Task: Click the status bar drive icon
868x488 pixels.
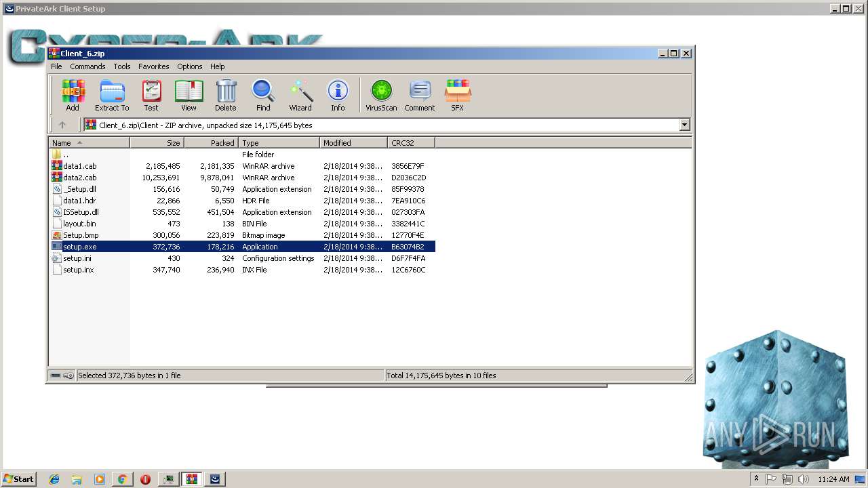Action: 56,375
